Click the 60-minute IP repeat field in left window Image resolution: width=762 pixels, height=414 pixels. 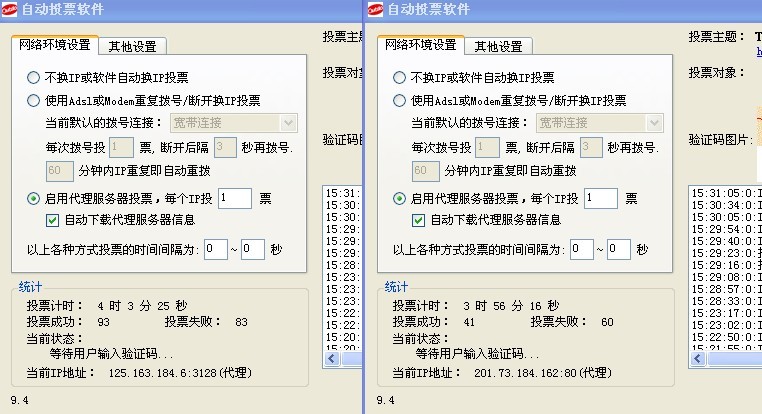[60, 171]
